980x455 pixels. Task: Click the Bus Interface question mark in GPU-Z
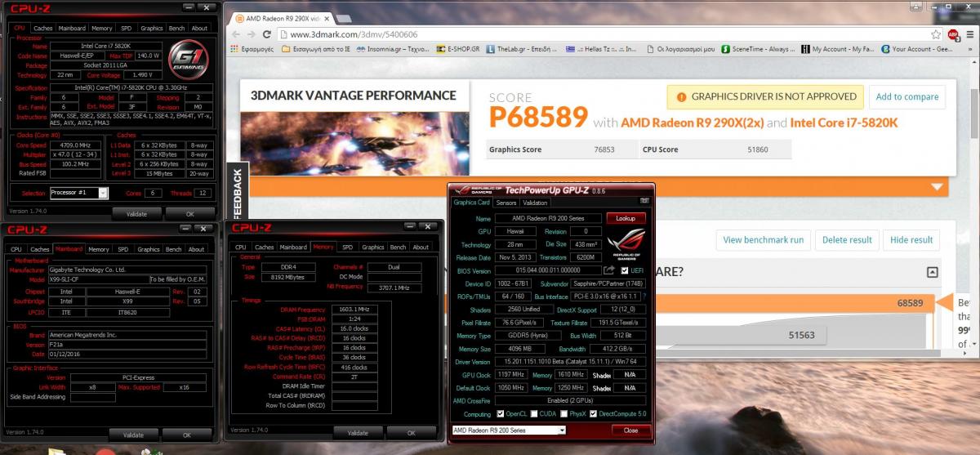click(645, 296)
